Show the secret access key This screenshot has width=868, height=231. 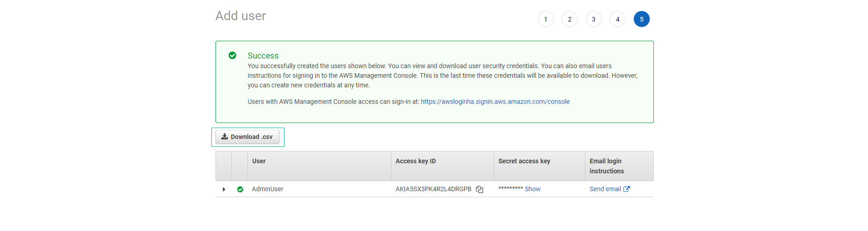[532, 189]
